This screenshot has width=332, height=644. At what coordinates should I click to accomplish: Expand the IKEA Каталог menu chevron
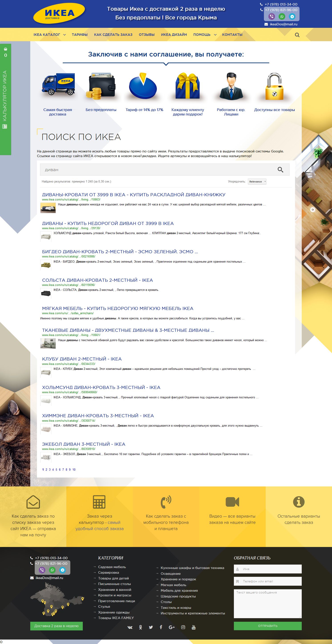pyautogui.click(x=64, y=35)
